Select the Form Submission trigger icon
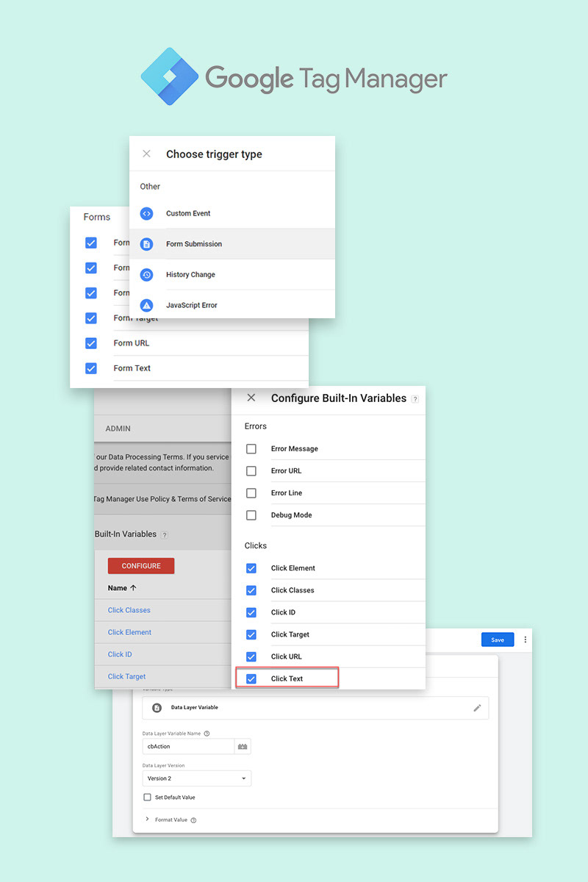Image resolution: width=588 pixels, height=882 pixels. tap(146, 244)
